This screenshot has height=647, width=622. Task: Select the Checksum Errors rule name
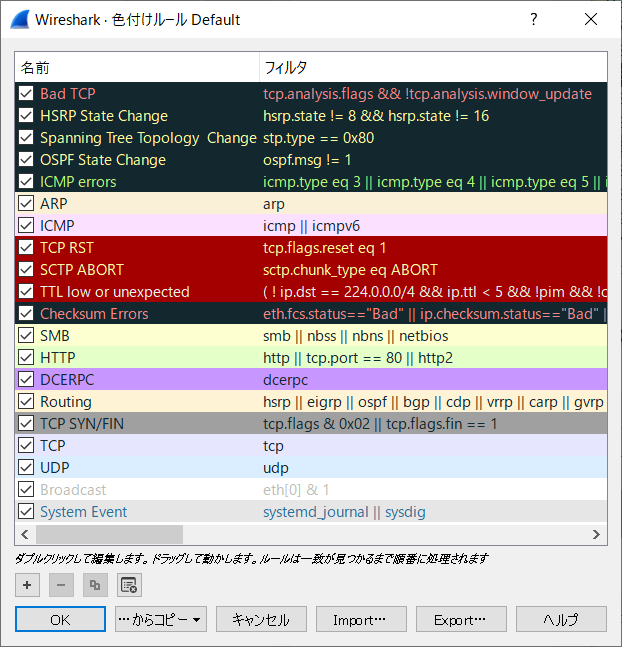point(95,314)
